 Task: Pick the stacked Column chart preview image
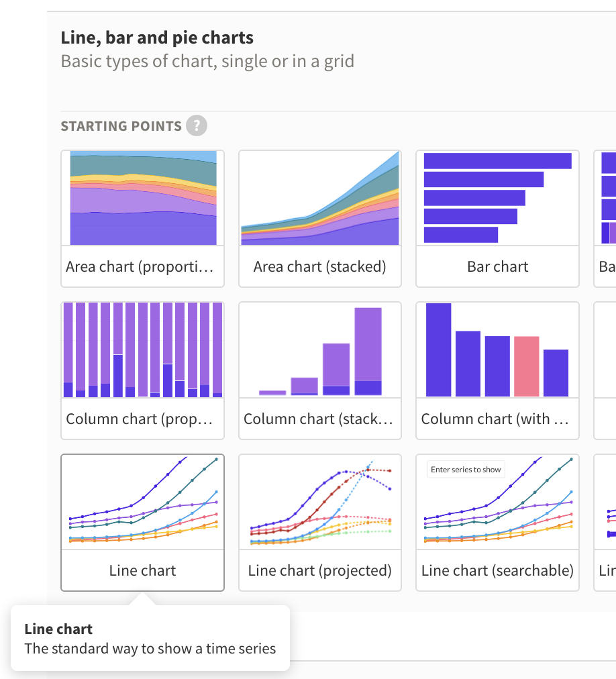click(x=320, y=350)
